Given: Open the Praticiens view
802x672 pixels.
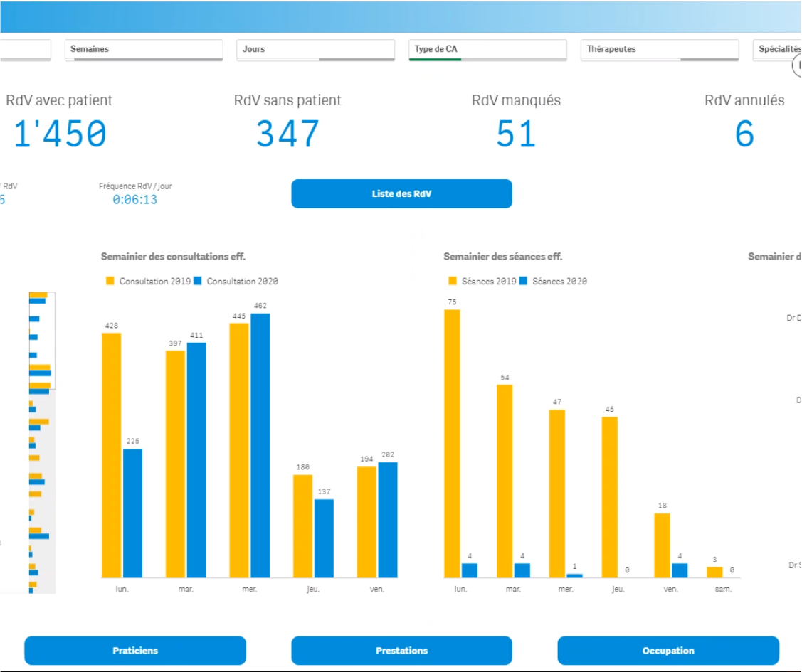Looking at the screenshot, I should click(x=134, y=650).
